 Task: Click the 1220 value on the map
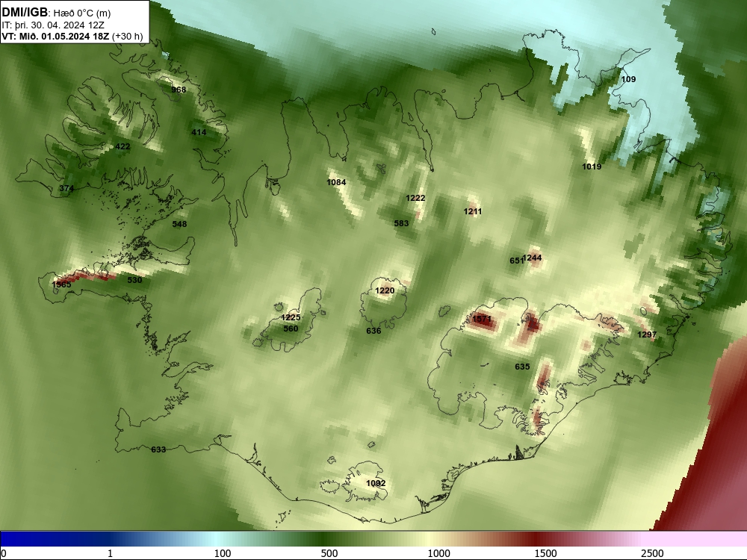(x=385, y=291)
